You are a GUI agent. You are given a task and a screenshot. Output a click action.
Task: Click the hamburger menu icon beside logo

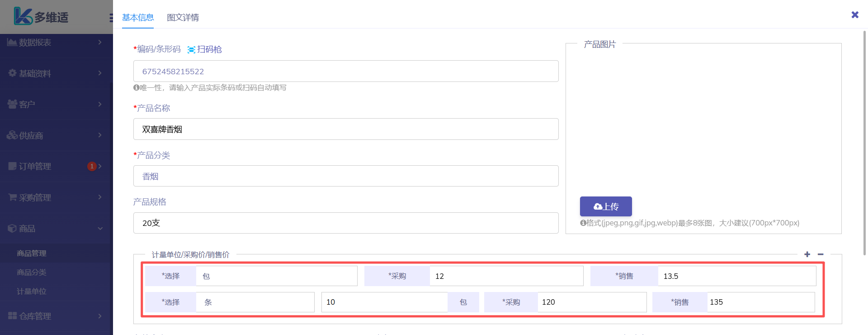coord(111,18)
